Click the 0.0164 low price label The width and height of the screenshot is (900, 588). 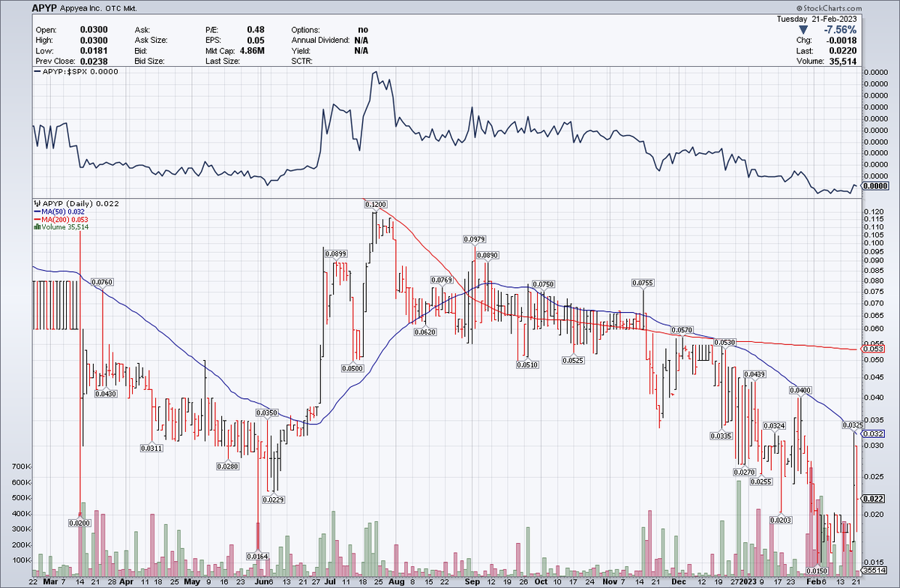[x=258, y=556]
